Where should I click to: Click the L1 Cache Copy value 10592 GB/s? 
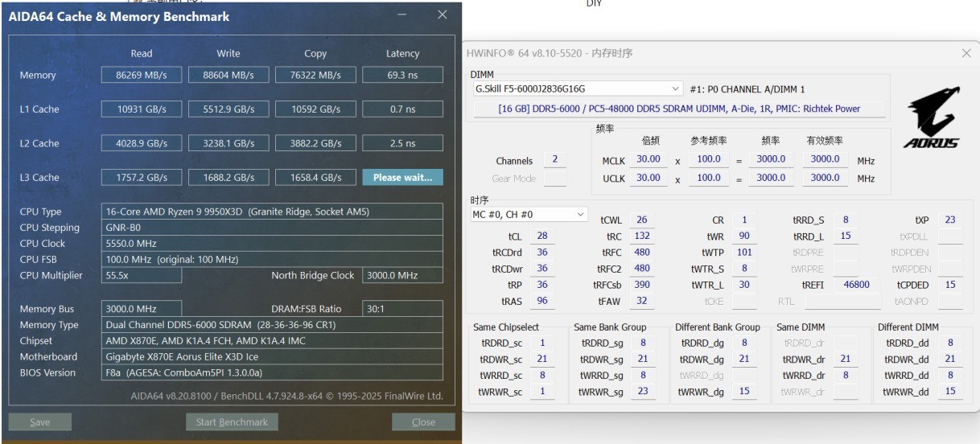315,109
